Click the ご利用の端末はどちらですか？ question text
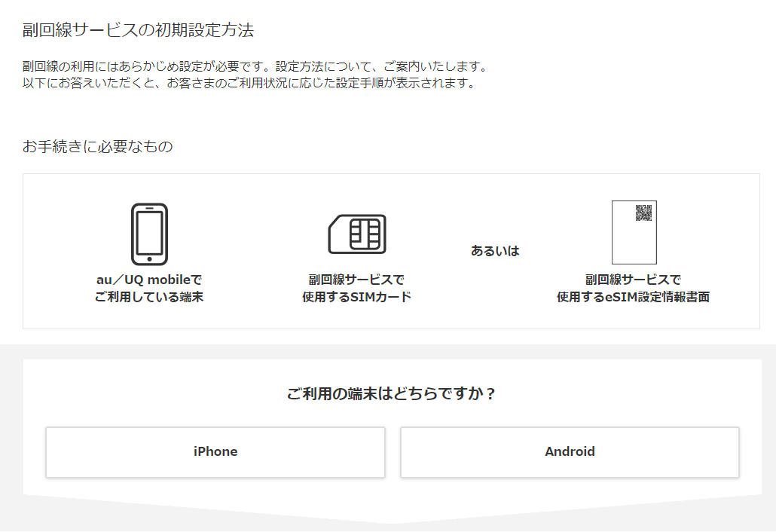The height and width of the screenshot is (532, 776). [387, 391]
